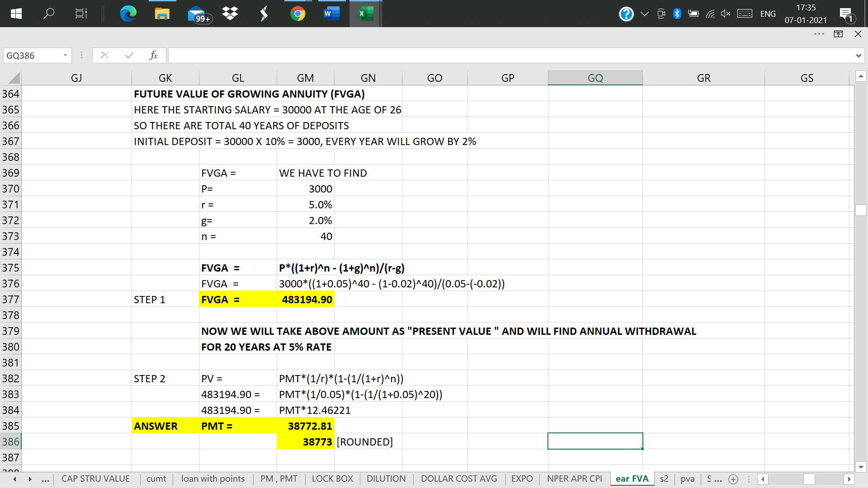This screenshot has height=488, width=868.
Task: Click the muted volume tray icon
Action: point(726,14)
